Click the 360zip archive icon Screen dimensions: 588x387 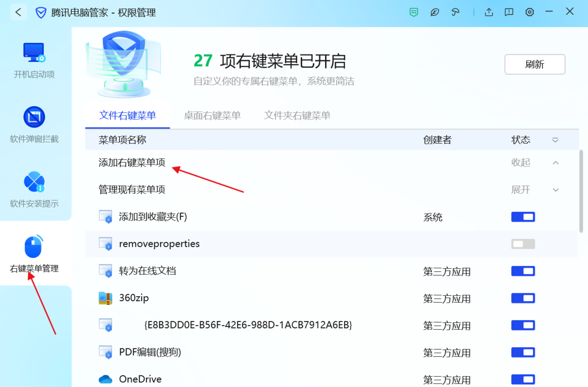coord(105,298)
